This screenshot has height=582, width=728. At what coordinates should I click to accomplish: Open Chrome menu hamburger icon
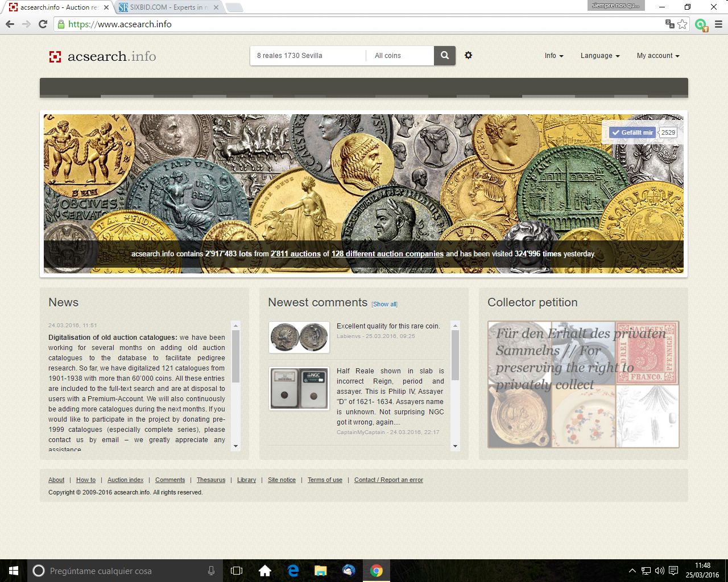pos(718,24)
